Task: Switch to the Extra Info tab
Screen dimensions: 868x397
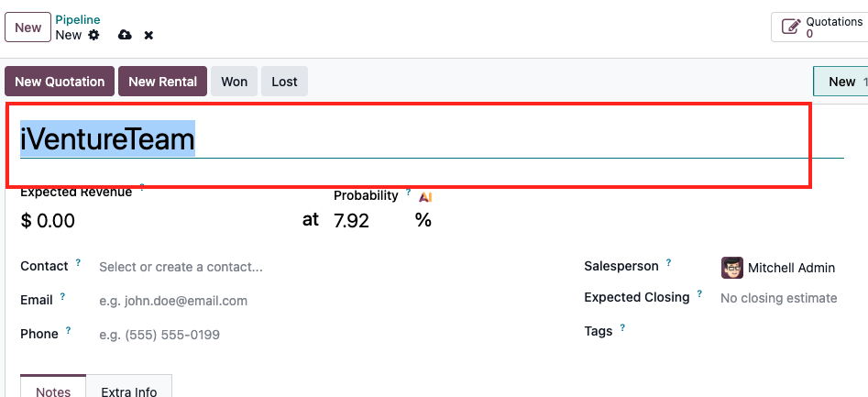Action: tap(129, 388)
